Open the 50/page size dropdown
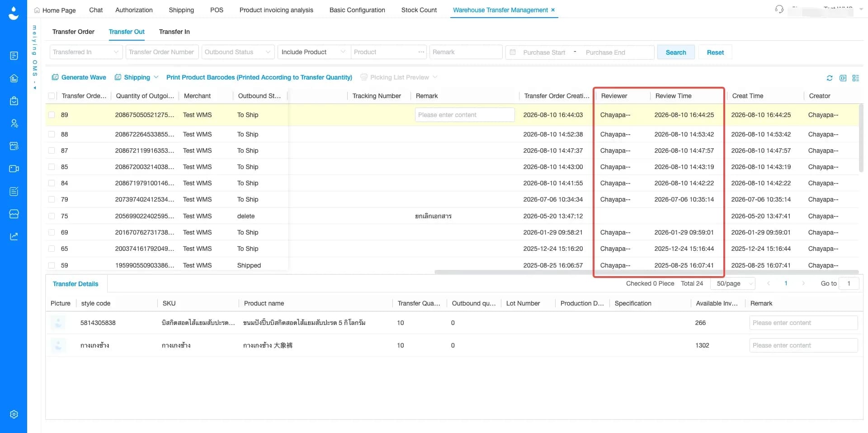868x433 pixels. pyautogui.click(x=733, y=283)
